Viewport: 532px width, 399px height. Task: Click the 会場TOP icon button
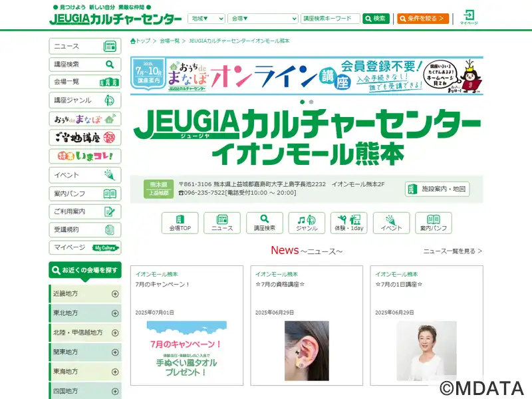tap(180, 223)
